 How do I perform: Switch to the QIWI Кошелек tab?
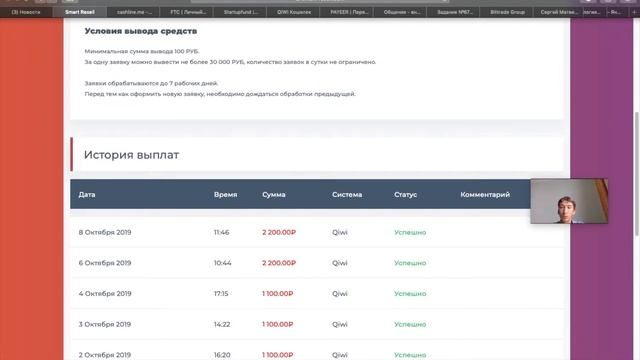coord(294,12)
